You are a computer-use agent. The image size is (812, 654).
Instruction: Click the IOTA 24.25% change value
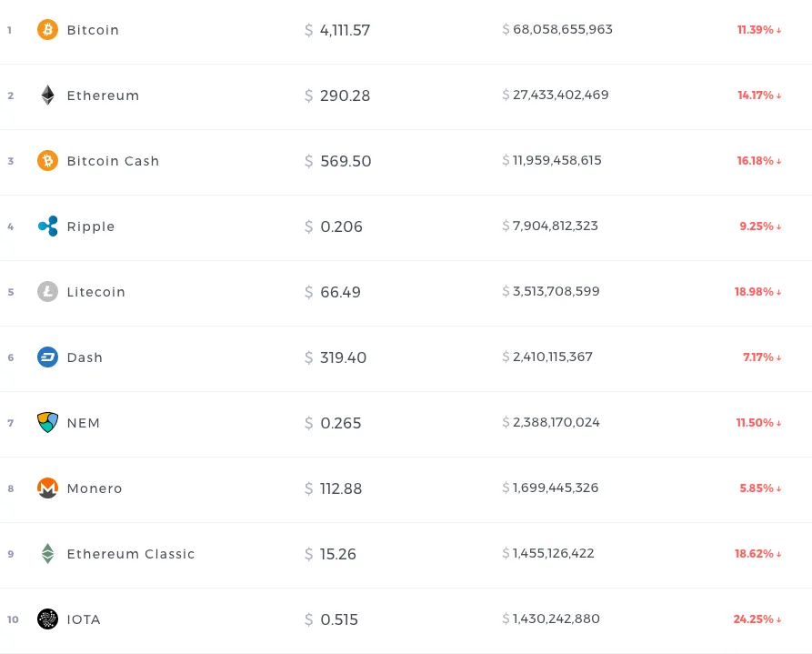tap(753, 619)
